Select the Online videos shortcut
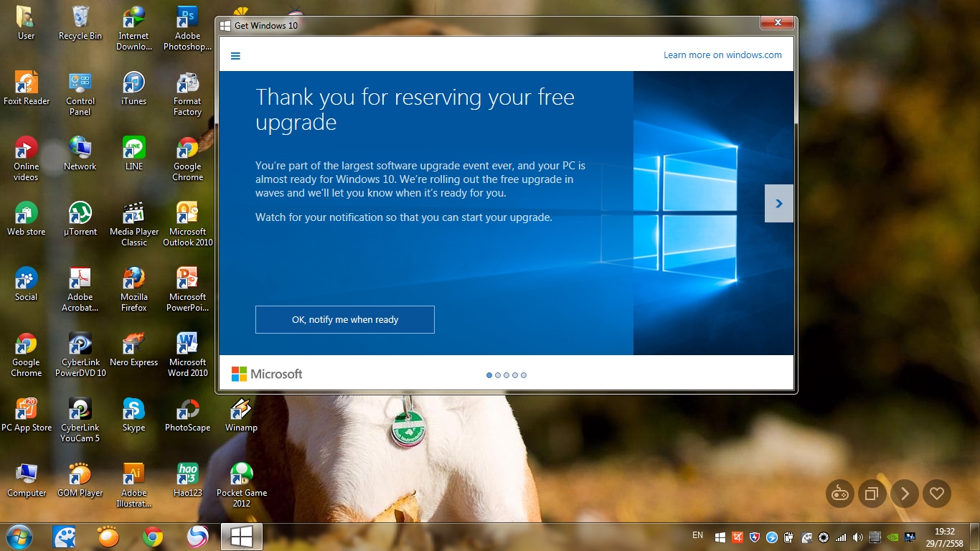Image resolution: width=980 pixels, height=551 pixels. [x=26, y=159]
